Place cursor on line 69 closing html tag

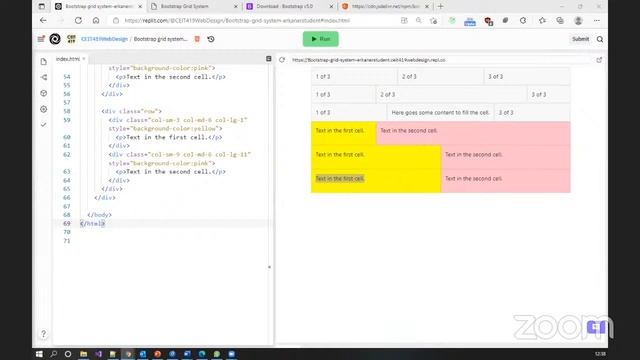pyautogui.click(x=93, y=223)
